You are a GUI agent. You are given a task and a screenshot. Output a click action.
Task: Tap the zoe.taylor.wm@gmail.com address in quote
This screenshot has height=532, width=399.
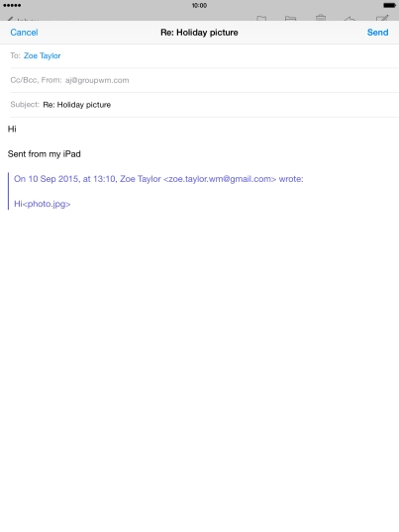220,179
